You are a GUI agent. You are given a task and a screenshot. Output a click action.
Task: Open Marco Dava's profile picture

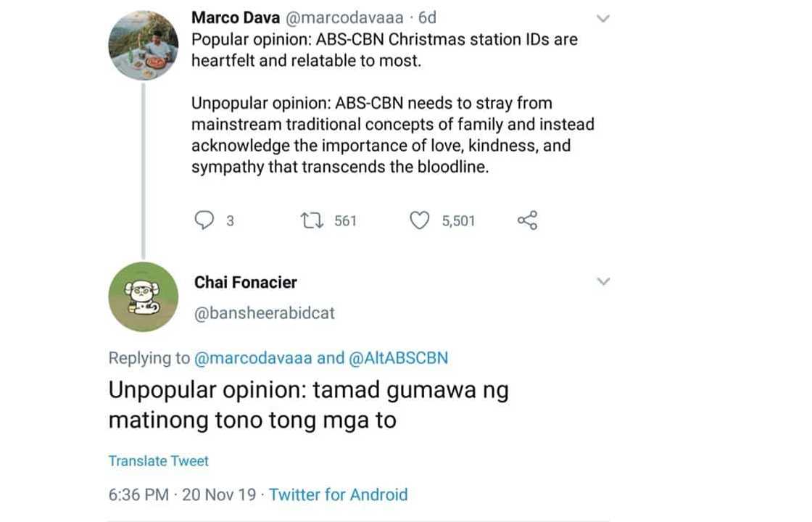click(x=143, y=45)
